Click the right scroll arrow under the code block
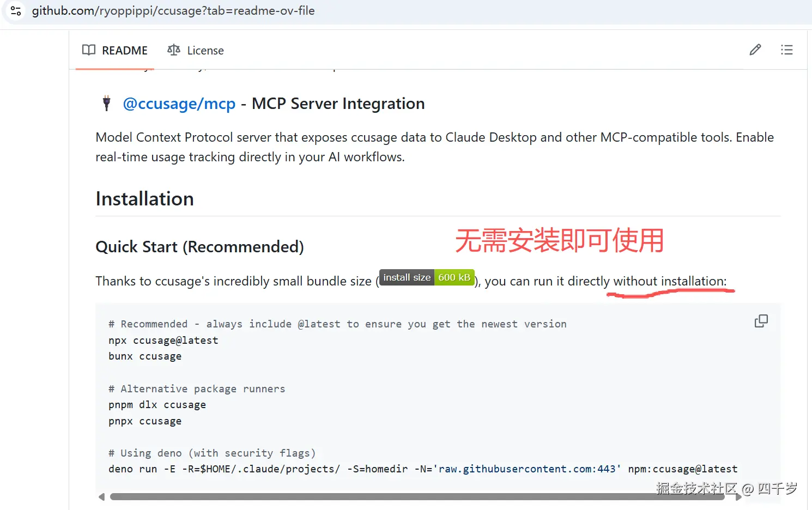812x510 pixels. coord(740,496)
